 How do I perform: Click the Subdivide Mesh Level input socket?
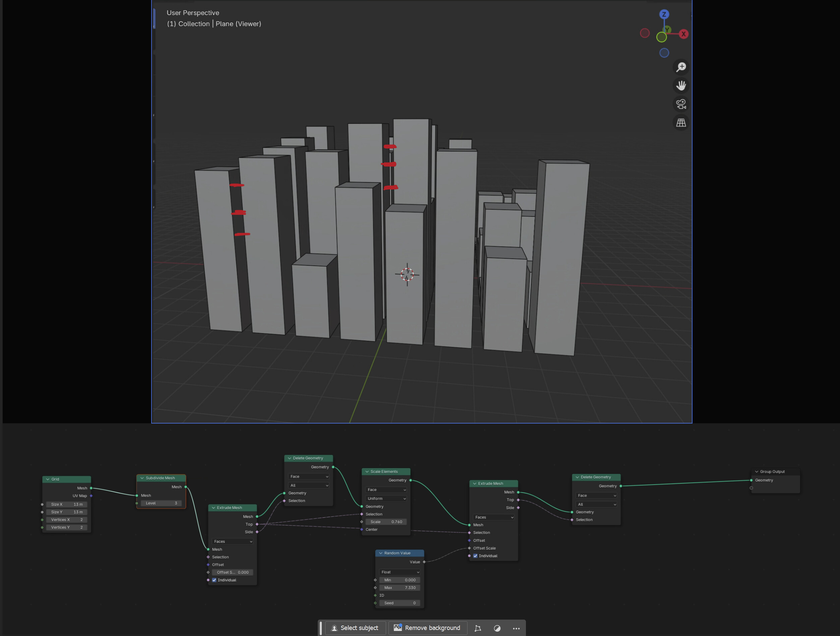(x=137, y=503)
